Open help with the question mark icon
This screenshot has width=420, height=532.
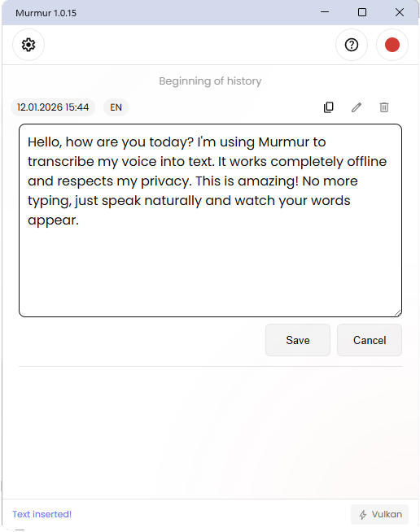coord(352,45)
